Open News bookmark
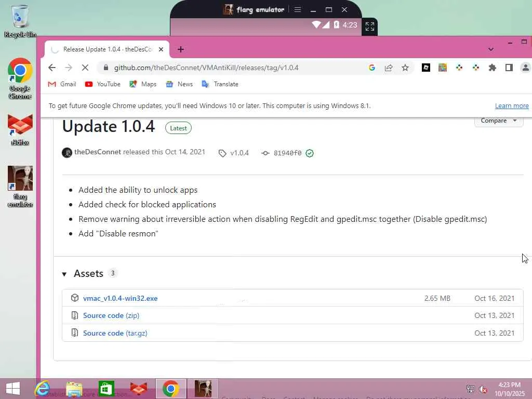Screen dimensions: 532x399 (179, 84)
